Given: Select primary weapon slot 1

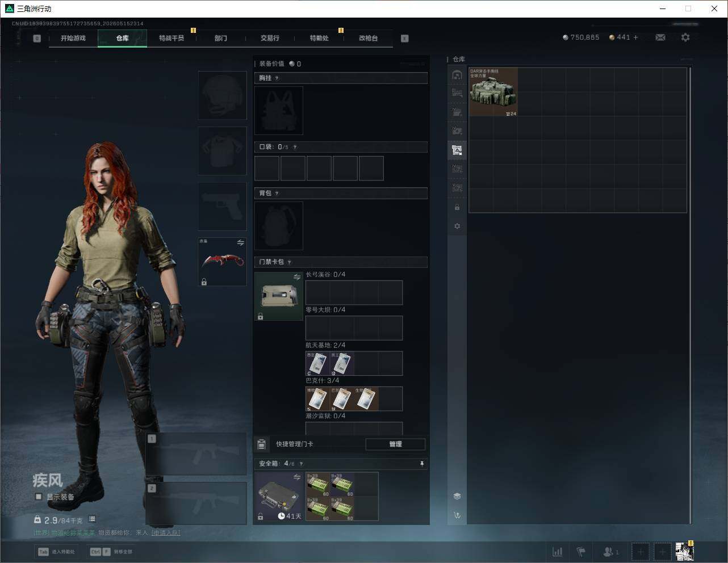Looking at the screenshot, I should (196, 454).
